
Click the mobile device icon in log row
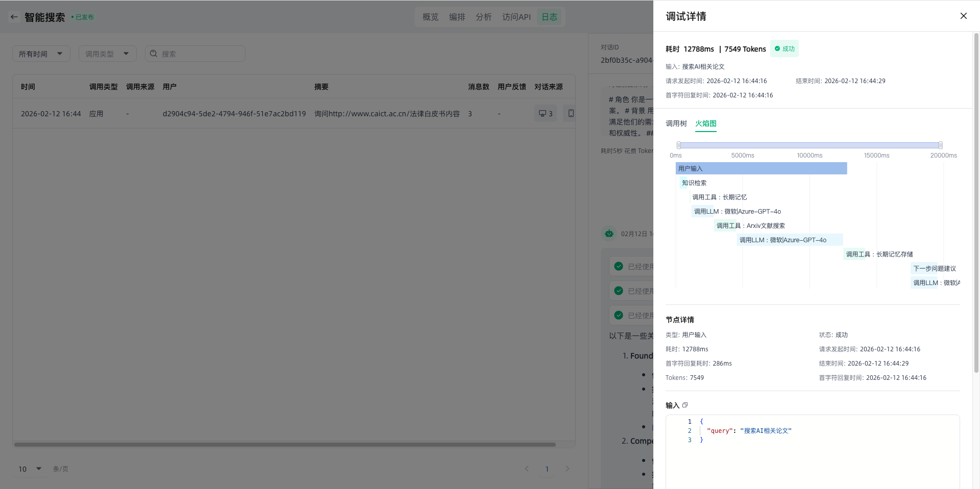[x=571, y=113]
